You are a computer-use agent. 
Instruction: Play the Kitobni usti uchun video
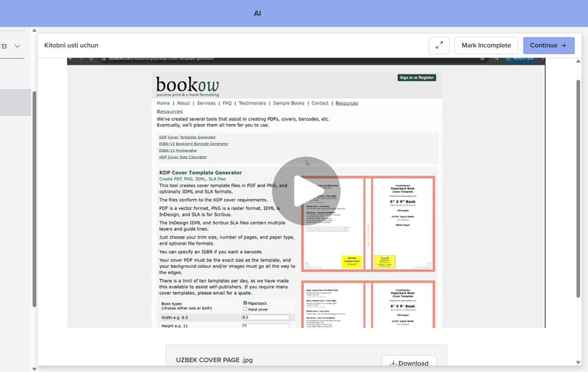pyautogui.click(x=306, y=191)
